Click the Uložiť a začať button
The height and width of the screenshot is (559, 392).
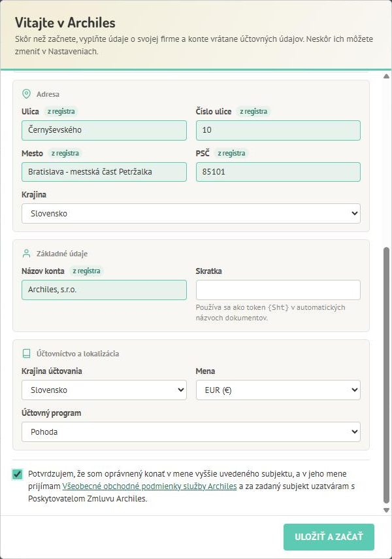pos(329,537)
